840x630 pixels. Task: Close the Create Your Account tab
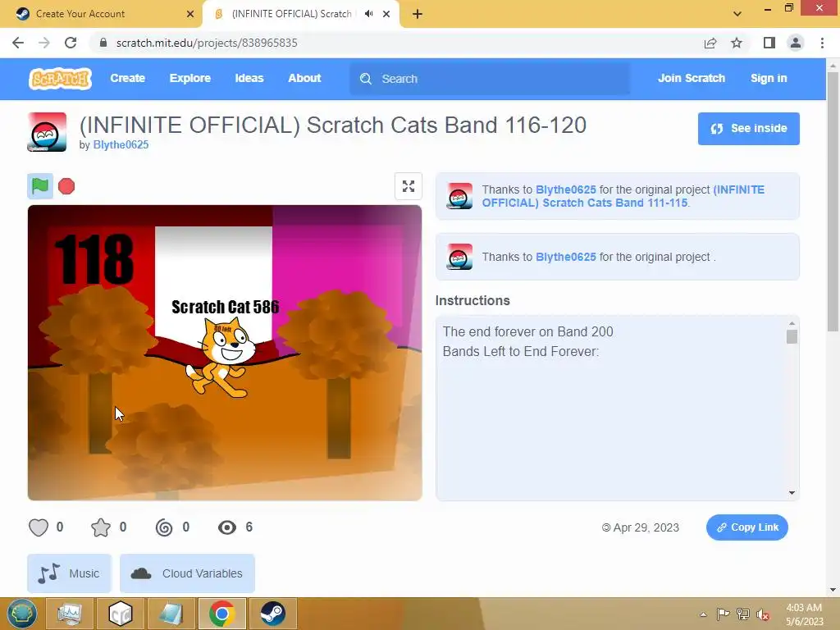(189, 14)
